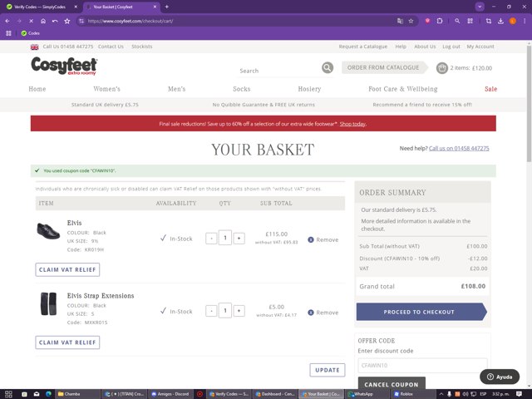Open the Ayuda help widget
The height and width of the screenshot is (399, 532).
[500, 377]
